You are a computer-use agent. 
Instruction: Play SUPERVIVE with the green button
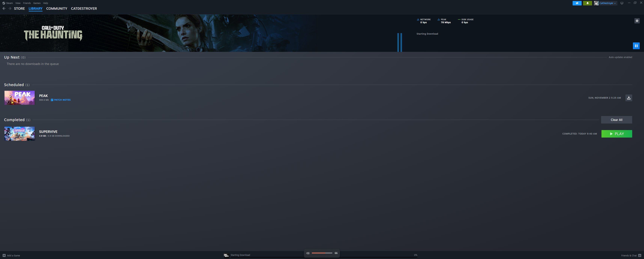tap(616, 134)
